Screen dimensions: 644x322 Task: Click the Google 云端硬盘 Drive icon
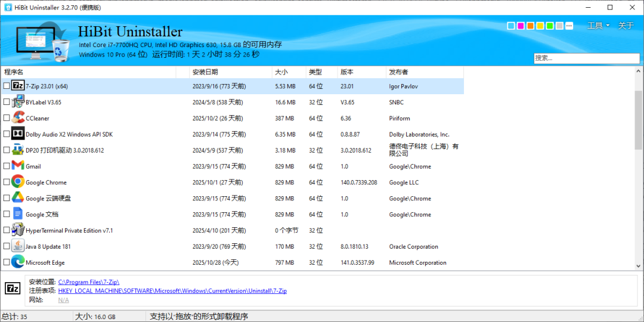point(18,198)
